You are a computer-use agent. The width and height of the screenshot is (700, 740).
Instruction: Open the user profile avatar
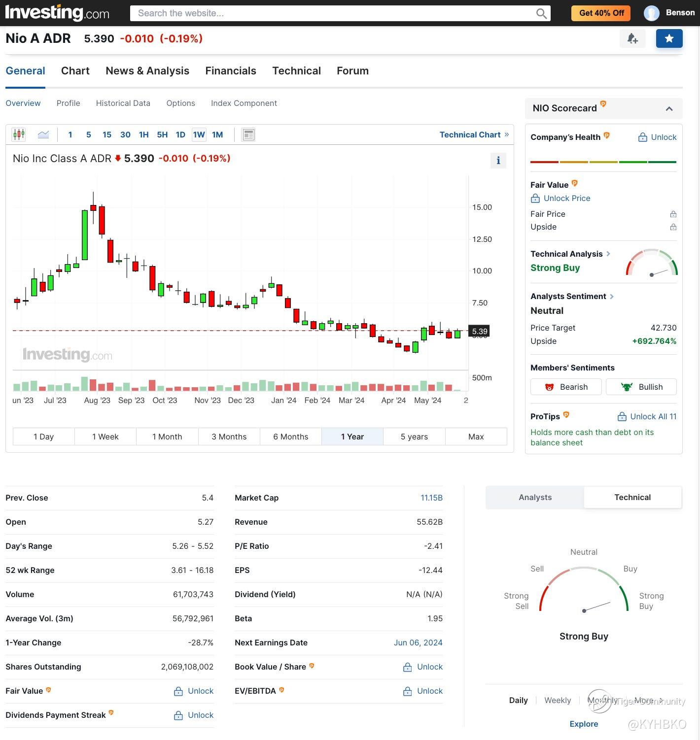[651, 13]
